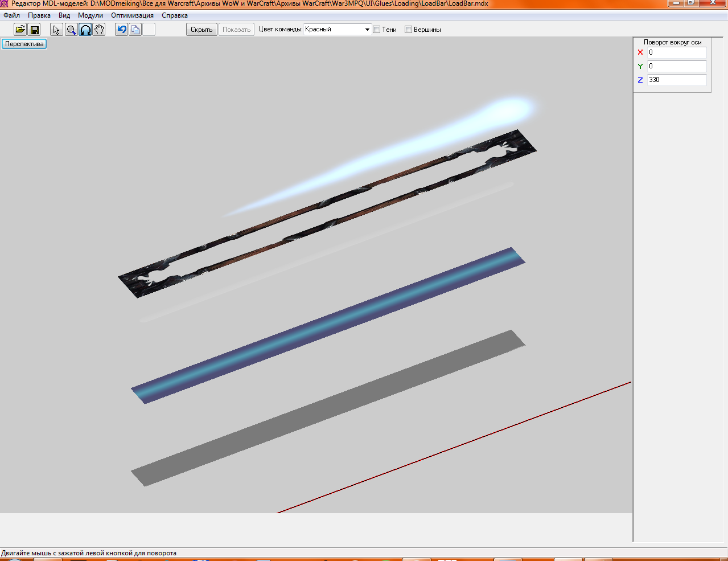728x561 pixels.
Task: Click the copy documents toolbar icon
Action: tap(135, 30)
